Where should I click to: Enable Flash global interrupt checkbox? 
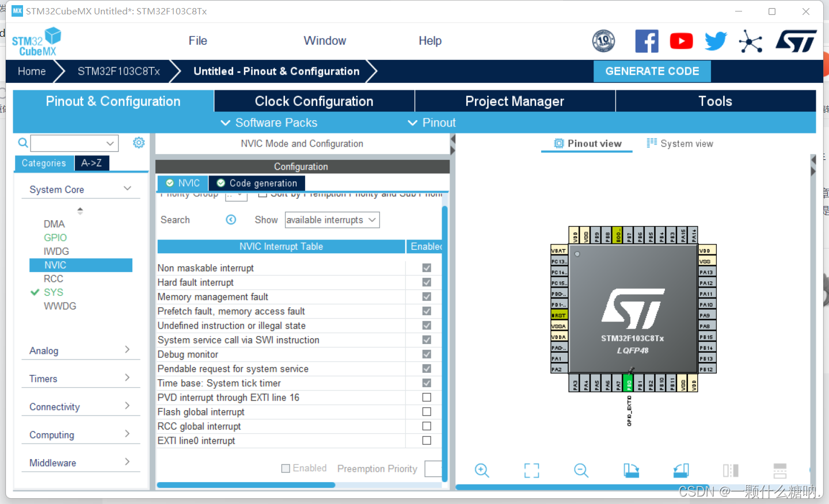[427, 411]
